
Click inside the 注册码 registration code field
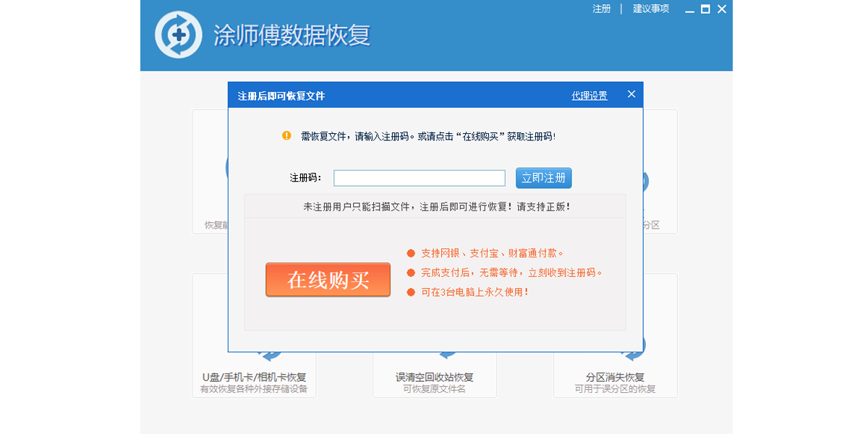point(419,177)
